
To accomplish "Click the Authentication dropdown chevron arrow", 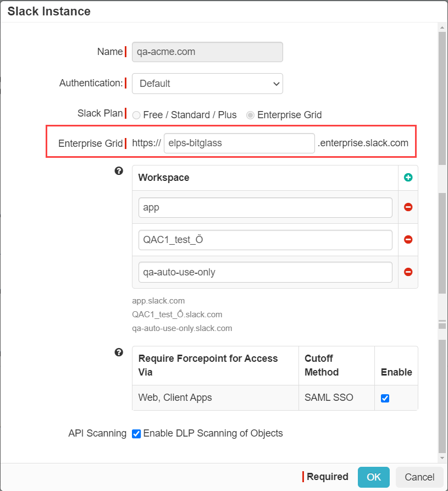I will tap(276, 84).
